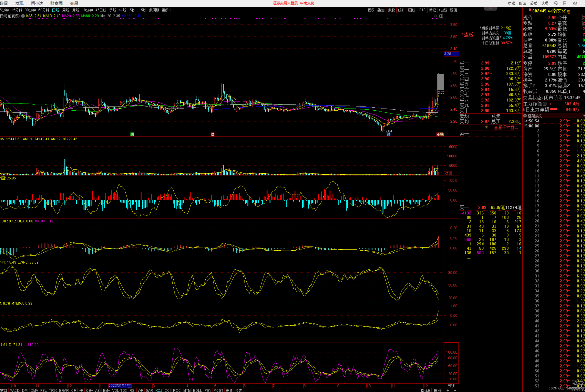Viewport: 585px width, 392px height.
Task: Click the diamond marker icon on chart
Action: [x=436, y=16]
